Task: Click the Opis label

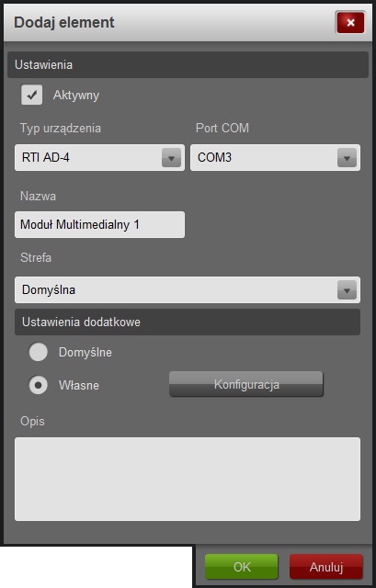Action: pyautogui.click(x=32, y=421)
